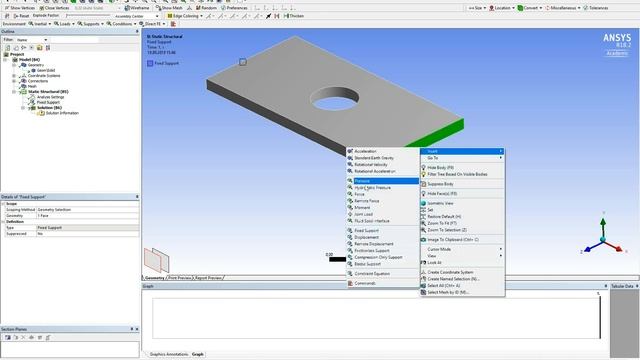
Task: Open Assembly Center dropdown
Action: [136, 16]
